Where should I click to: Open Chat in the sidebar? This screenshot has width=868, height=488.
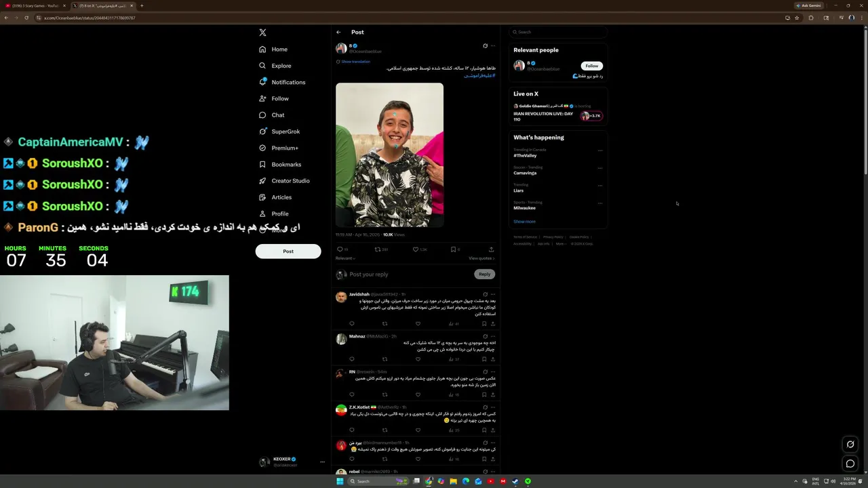[272, 115]
